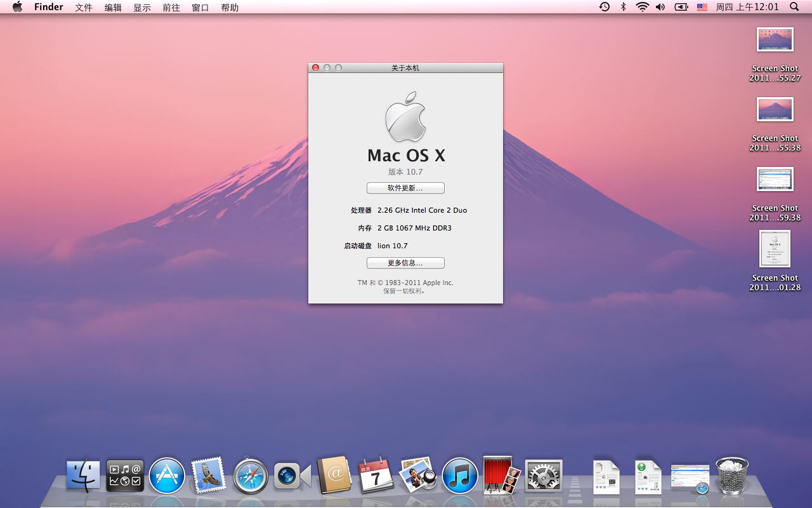
Task: Click the 软件更新… button
Action: (405, 189)
